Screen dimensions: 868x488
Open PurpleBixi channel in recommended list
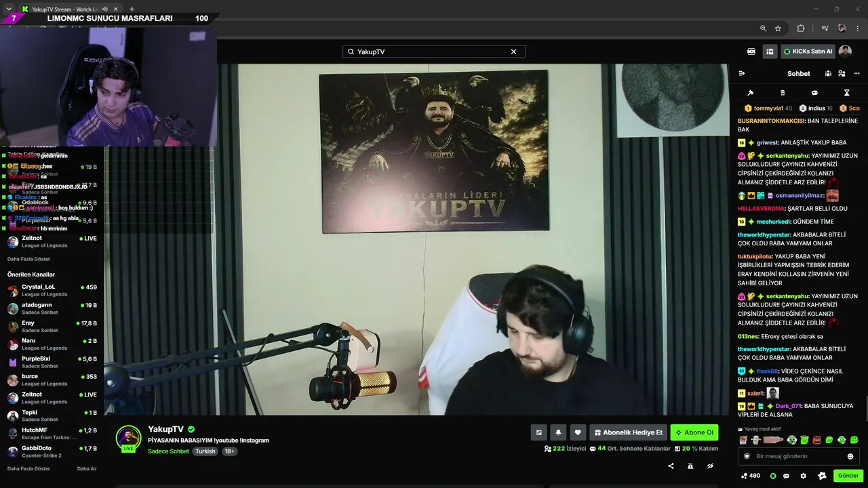[x=52, y=362]
